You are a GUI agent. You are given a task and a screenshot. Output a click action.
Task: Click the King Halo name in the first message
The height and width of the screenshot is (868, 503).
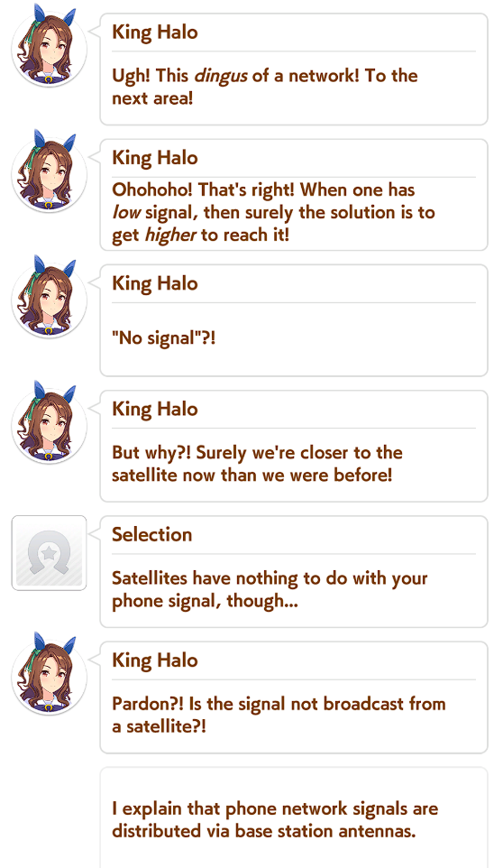point(155,32)
